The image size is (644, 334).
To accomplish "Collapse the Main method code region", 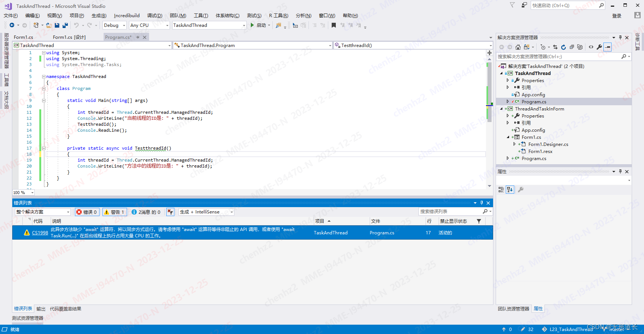I will pos(44,100).
